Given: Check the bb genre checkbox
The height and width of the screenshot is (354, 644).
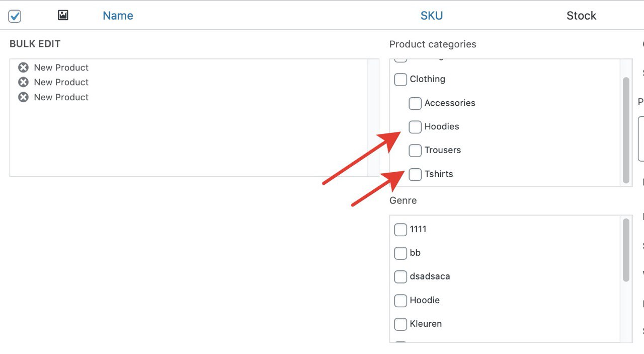Looking at the screenshot, I should 400,253.
